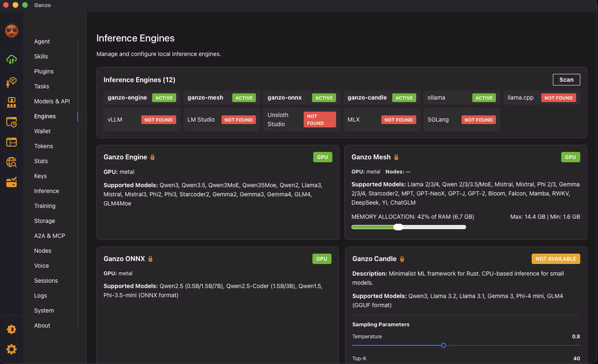The width and height of the screenshot is (598, 364).
Task: Click the Ganzo Mesh memory allocation slider
Action: 409,227
